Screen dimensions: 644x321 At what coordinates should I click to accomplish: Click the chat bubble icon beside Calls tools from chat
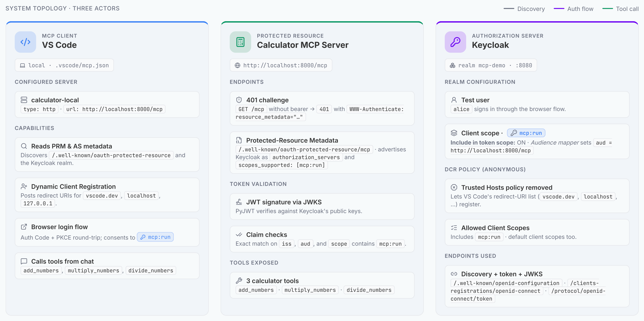[24, 261]
